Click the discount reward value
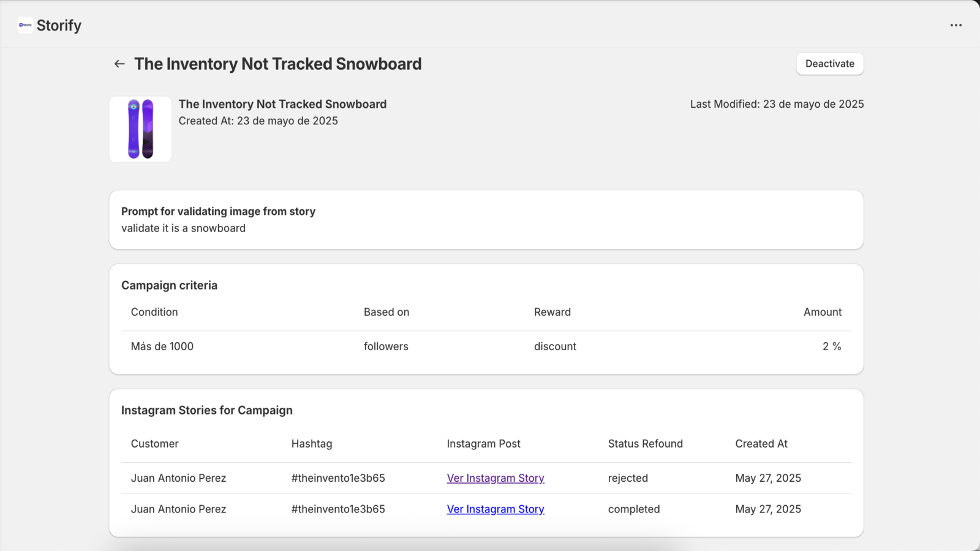The width and height of the screenshot is (980, 551). (x=554, y=346)
